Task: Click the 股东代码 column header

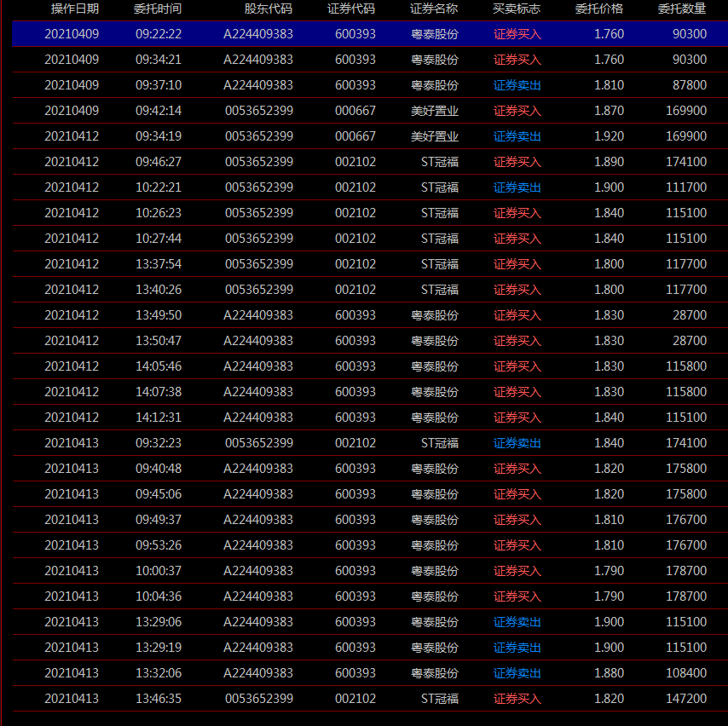Action: [x=269, y=9]
